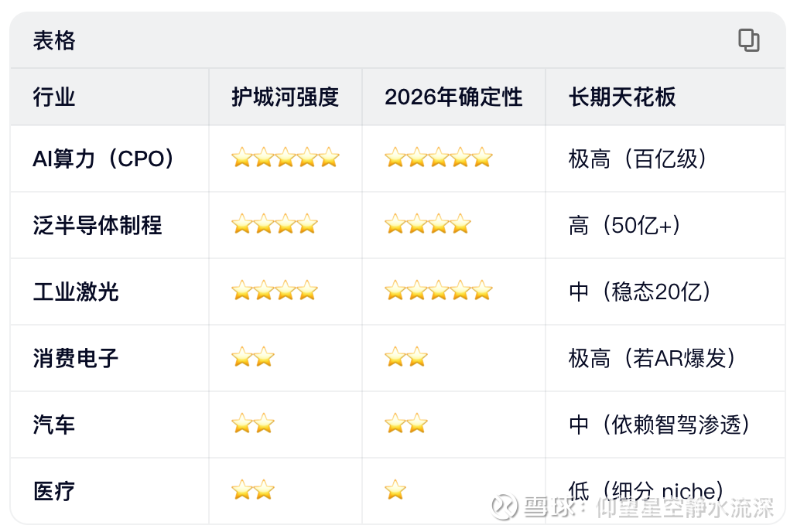Select the 长期天花板 column header
The height and width of the screenshot is (532, 797).
point(622,97)
